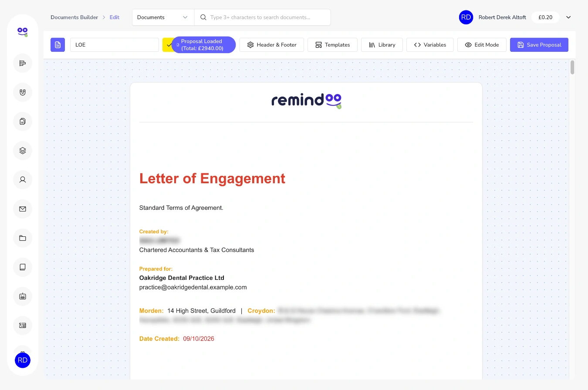
Task: Open the folder sidebar icon
Action: [x=23, y=238]
